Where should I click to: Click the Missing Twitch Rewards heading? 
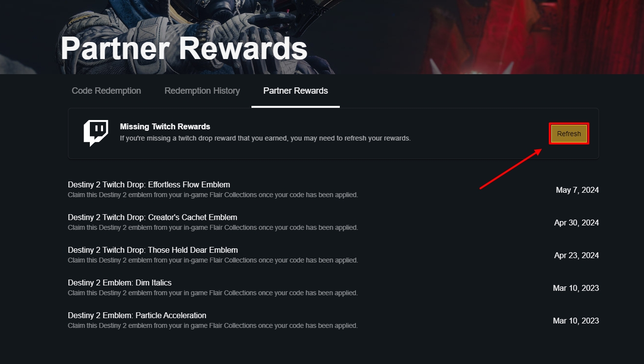pos(165,126)
